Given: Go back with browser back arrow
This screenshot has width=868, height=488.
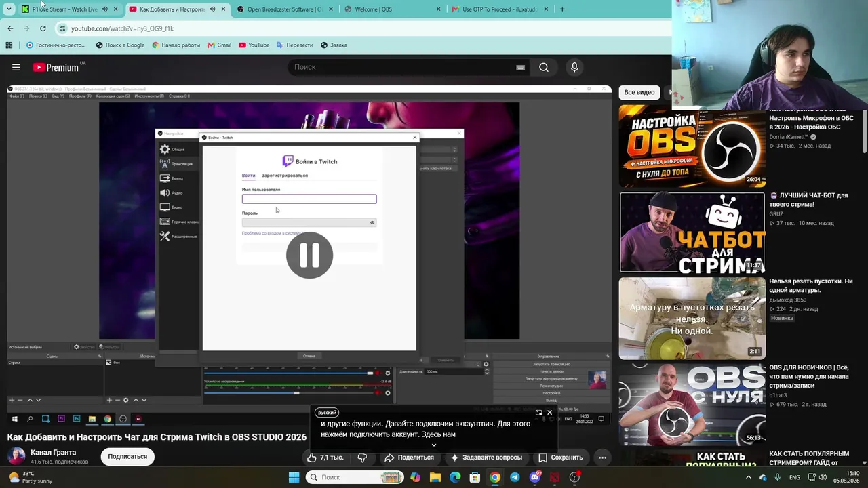Looking at the screenshot, I should [x=10, y=28].
